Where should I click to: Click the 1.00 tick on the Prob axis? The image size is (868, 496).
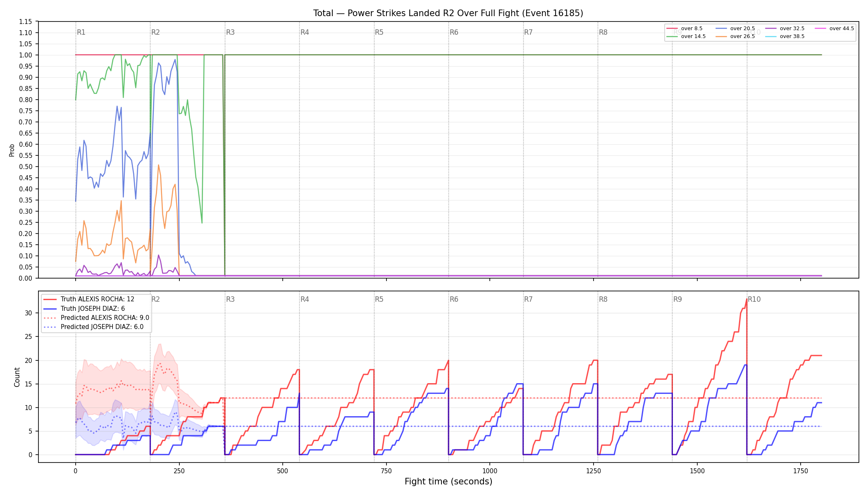coord(26,55)
